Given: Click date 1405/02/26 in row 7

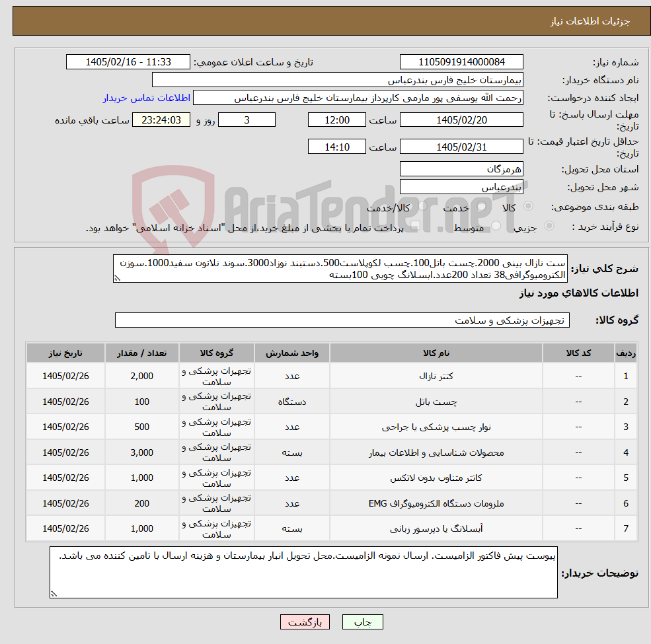Looking at the screenshot, I should (x=65, y=528).
